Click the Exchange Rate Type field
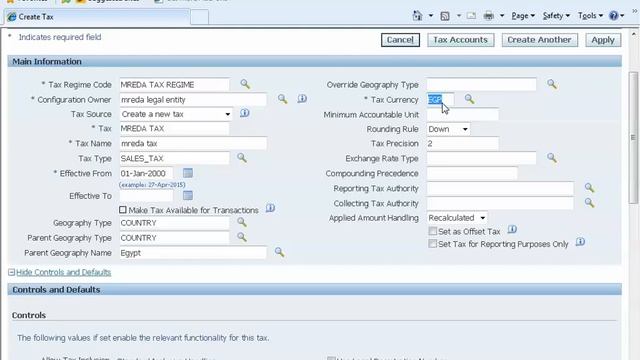This screenshot has width=640, height=360. 482,158
